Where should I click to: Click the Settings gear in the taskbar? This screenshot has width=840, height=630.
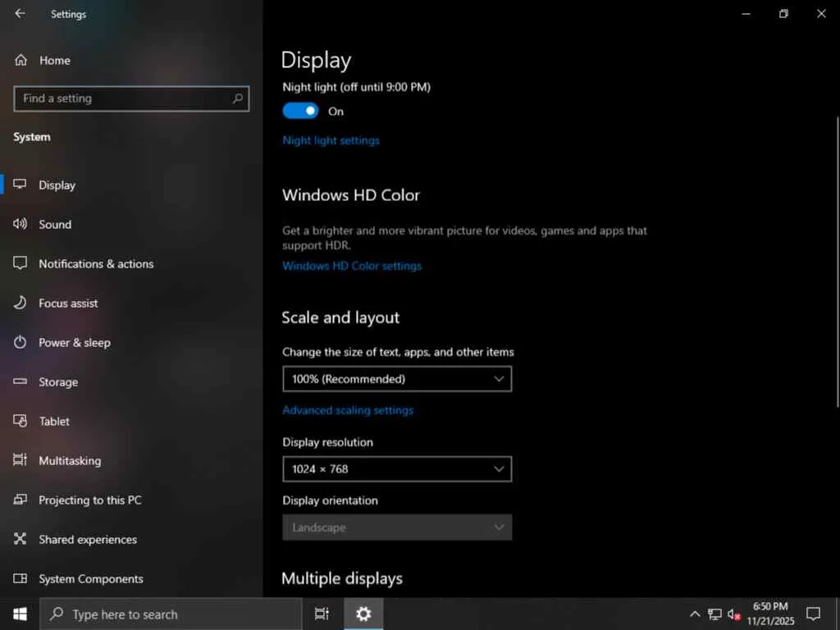(363, 614)
